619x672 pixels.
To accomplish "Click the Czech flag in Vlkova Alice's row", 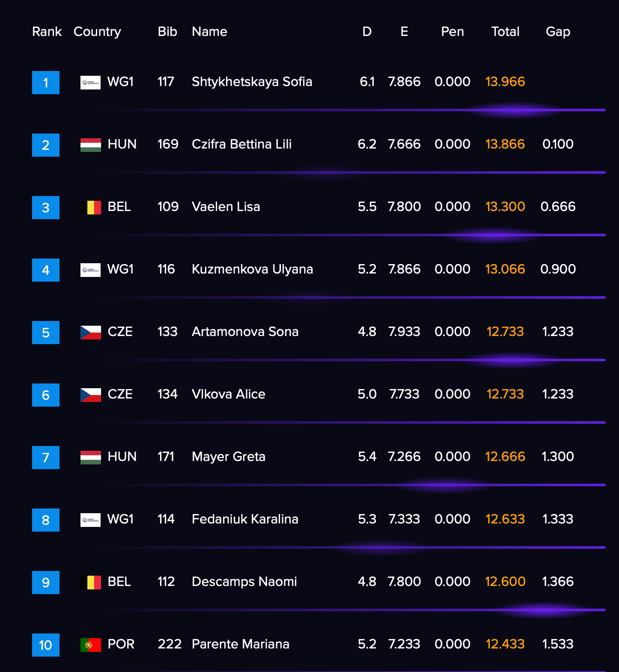I will coord(90,395).
